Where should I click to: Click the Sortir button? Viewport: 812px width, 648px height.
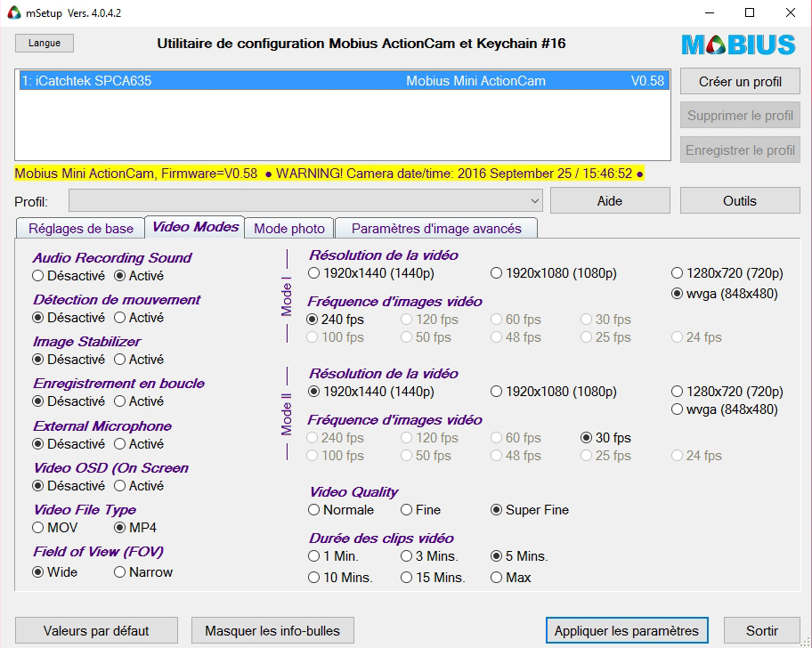(762, 630)
